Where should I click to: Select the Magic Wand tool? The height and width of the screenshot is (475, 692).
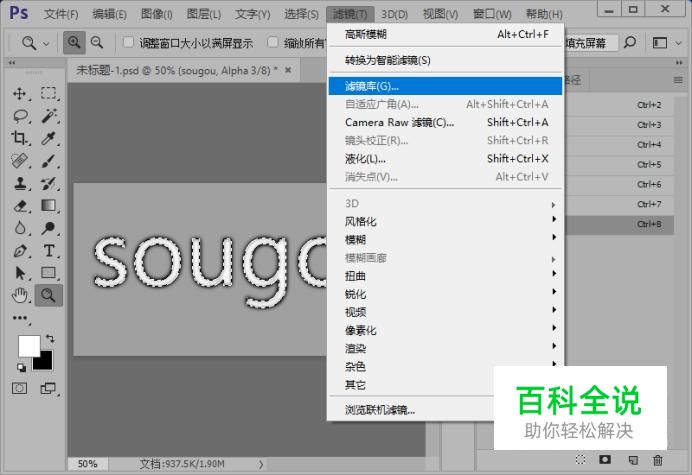pos(49,116)
